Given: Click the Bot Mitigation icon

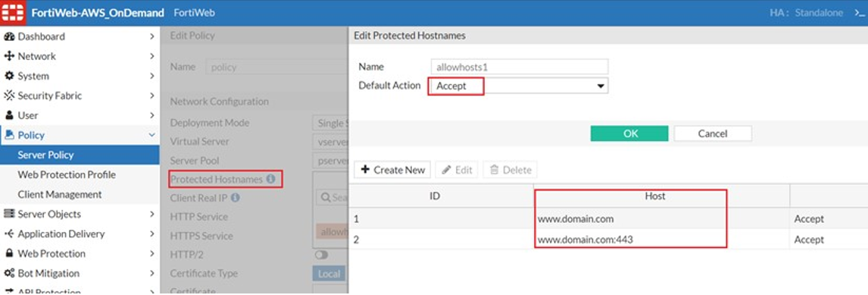Looking at the screenshot, I should (x=9, y=273).
